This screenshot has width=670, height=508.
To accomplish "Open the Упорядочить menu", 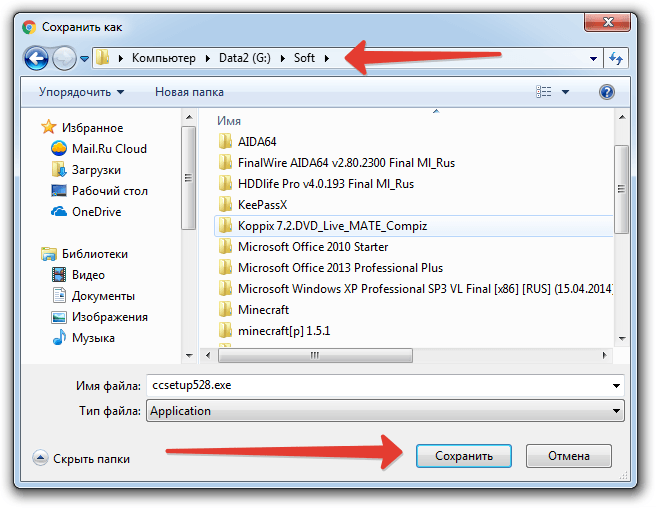I will pyautogui.click(x=81, y=92).
